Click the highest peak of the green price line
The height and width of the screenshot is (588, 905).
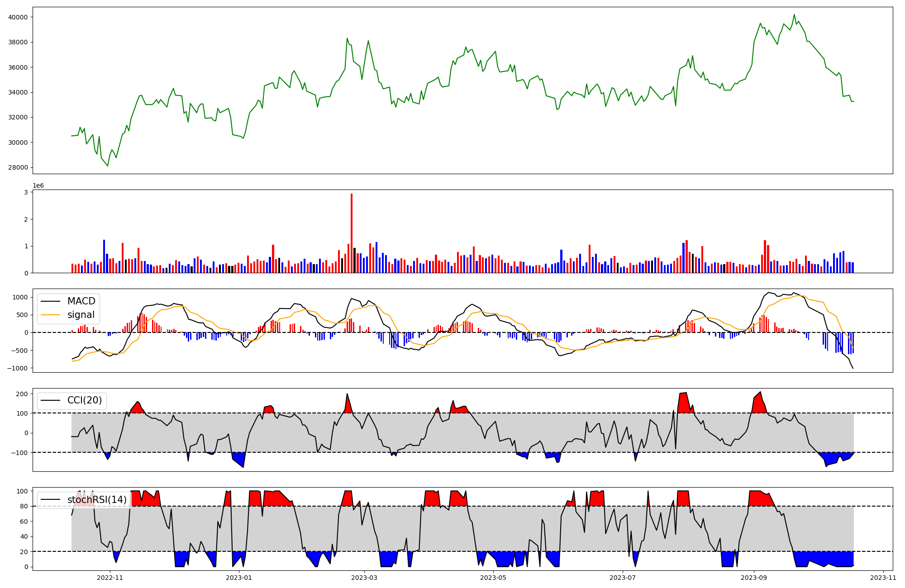tap(794, 14)
